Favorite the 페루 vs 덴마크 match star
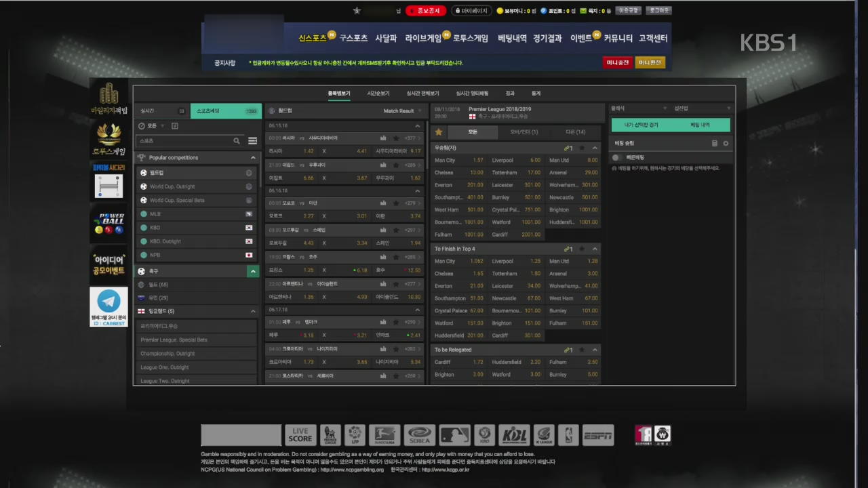This screenshot has width=868, height=488. coord(396,322)
